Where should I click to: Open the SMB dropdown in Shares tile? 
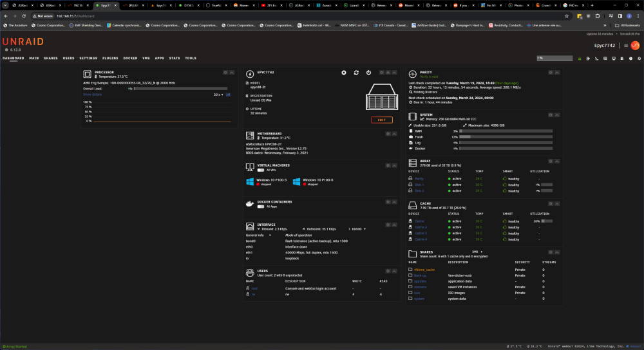click(477, 252)
